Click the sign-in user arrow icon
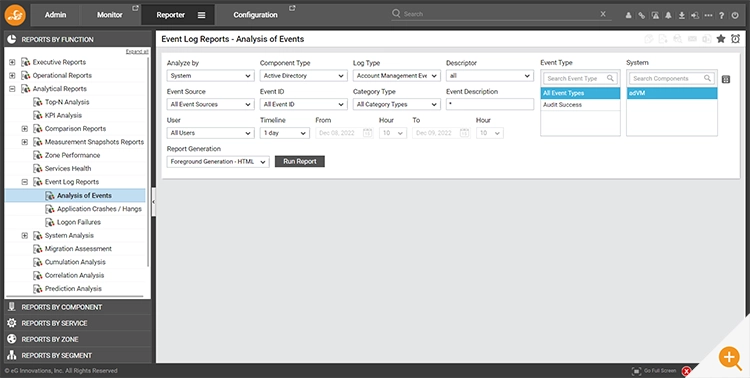 (695, 15)
